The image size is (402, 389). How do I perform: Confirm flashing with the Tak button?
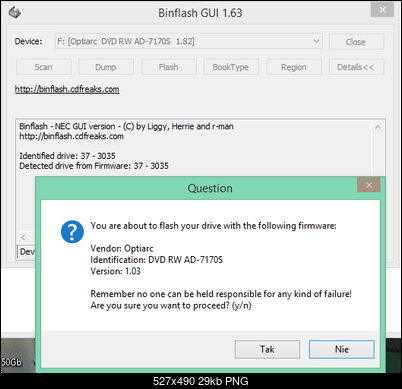pyautogui.click(x=267, y=349)
